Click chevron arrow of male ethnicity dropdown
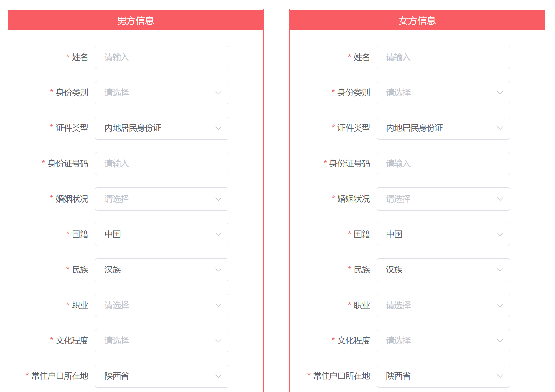 [x=218, y=270]
